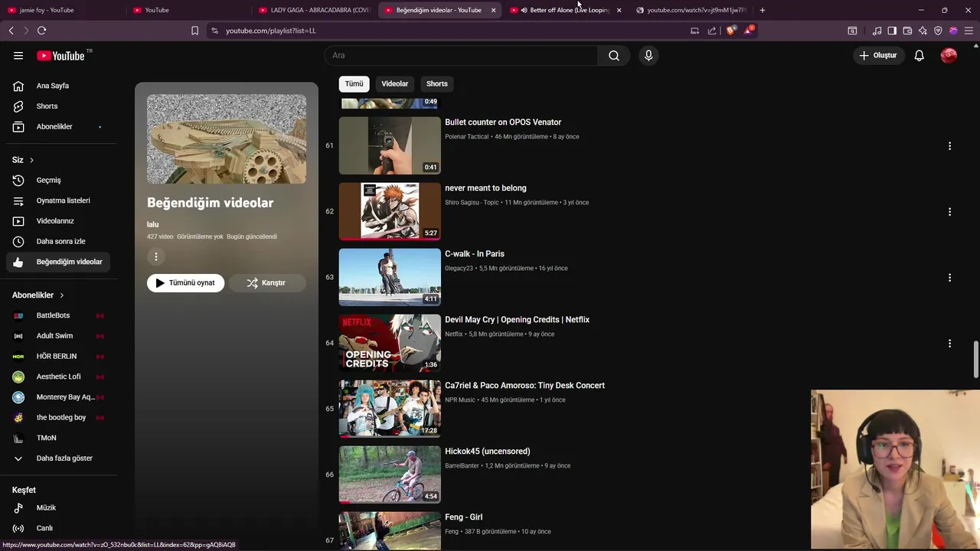Close the Beğendiğim videolar browser tab
This screenshot has height=551, width=980.
point(493,10)
